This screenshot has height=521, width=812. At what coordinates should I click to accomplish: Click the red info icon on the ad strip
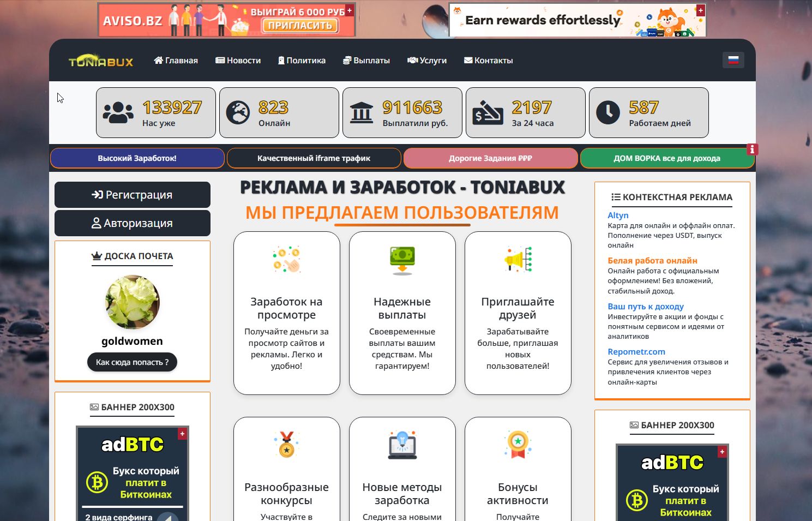coord(752,149)
